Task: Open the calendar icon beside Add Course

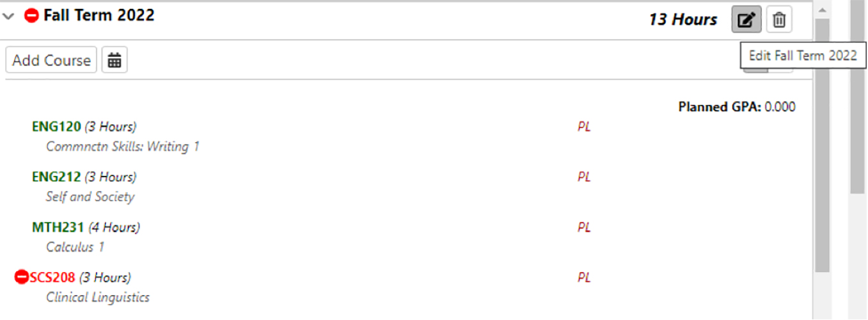Action: pos(114,60)
